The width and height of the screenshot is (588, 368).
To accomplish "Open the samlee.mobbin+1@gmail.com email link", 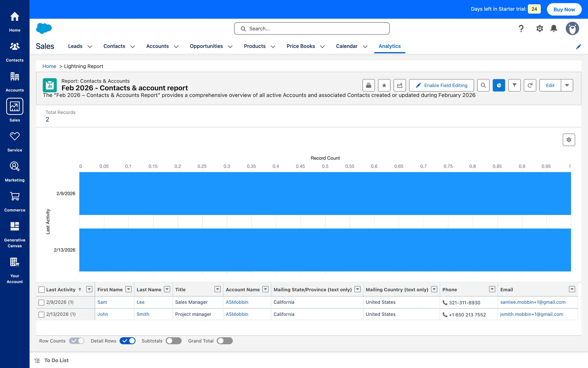I will 533,302.
